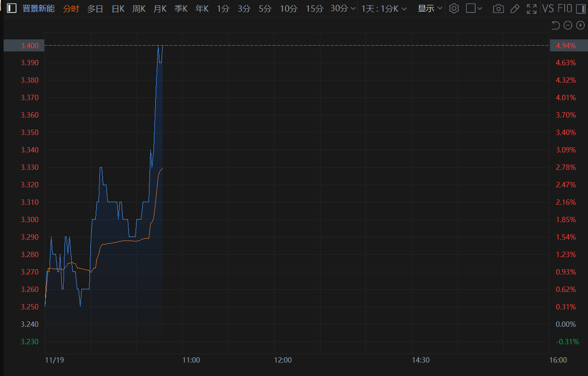Click the stock name 晋景新能

click(38, 8)
